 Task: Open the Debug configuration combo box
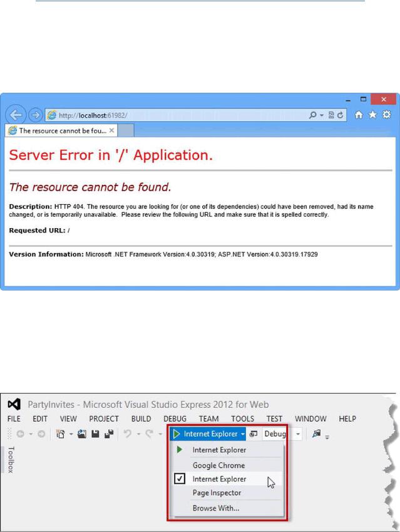281,434
